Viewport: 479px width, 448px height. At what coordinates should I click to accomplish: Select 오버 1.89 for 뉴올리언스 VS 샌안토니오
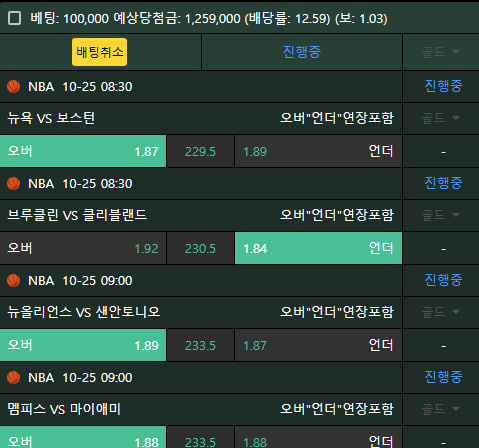[83, 345]
